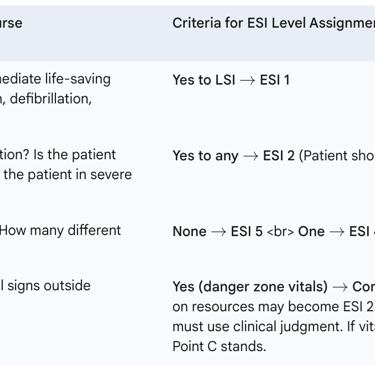Click the word "defibrillation" in first row
Screen dimensions: 375x366
pyautogui.click(x=50, y=99)
